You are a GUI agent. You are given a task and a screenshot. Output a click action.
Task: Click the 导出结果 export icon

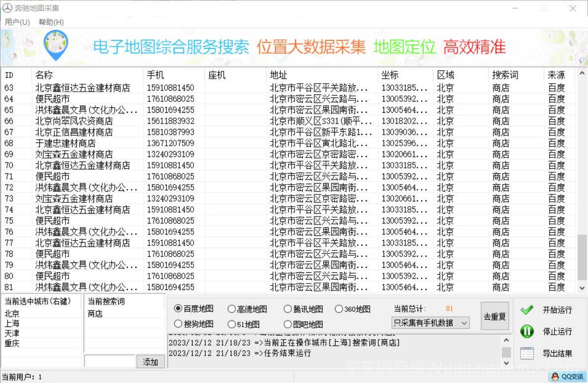pyautogui.click(x=526, y=353)
